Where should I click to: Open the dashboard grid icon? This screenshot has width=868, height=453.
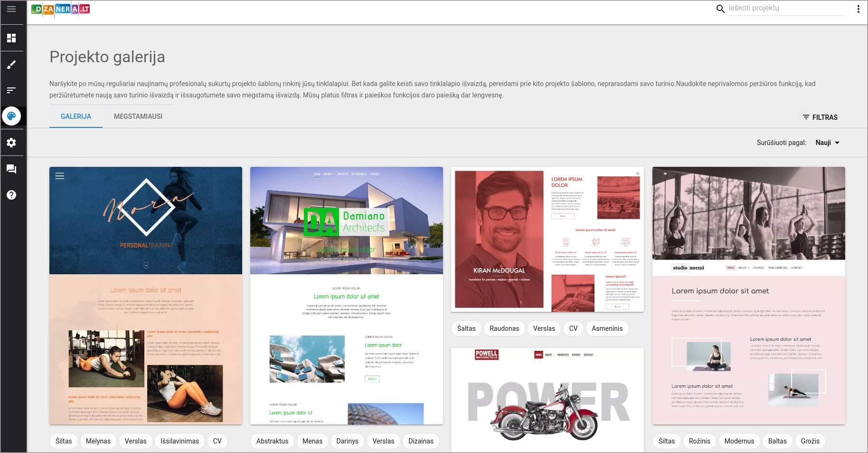[11, 38]
